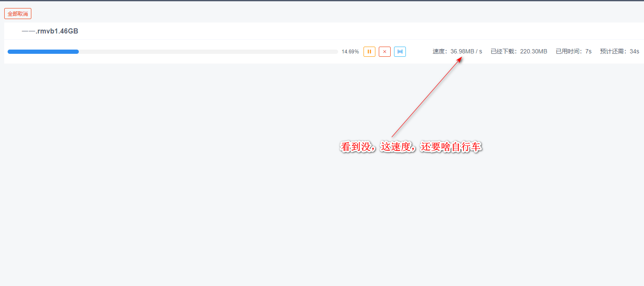Click the orange pause icon button
The height and width of the screenshot is (286, 644).
coord(369,51)
